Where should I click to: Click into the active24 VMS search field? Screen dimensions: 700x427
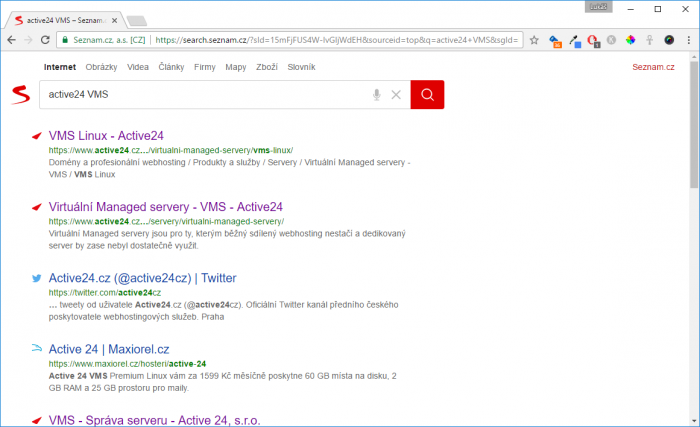tap(205, 95)
